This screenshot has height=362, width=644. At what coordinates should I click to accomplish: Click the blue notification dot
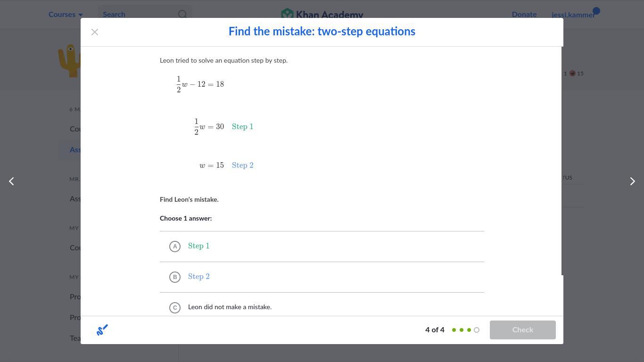[596, 10]
